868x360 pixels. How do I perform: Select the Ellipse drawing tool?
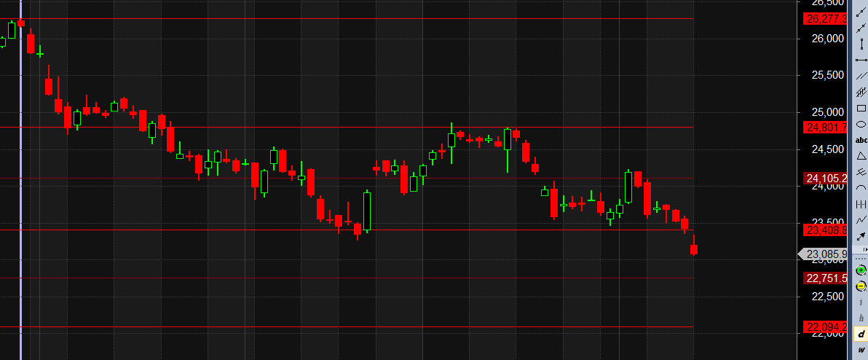click(861, 124)
